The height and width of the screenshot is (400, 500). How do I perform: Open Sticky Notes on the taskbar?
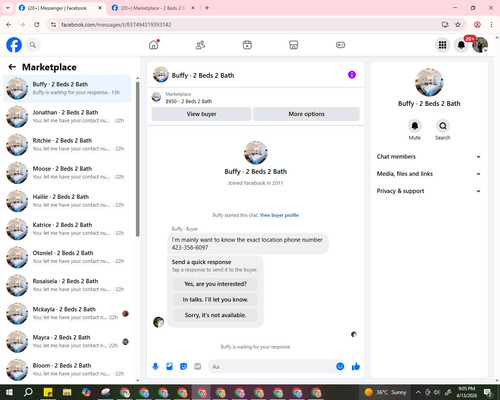pos(48,392)
